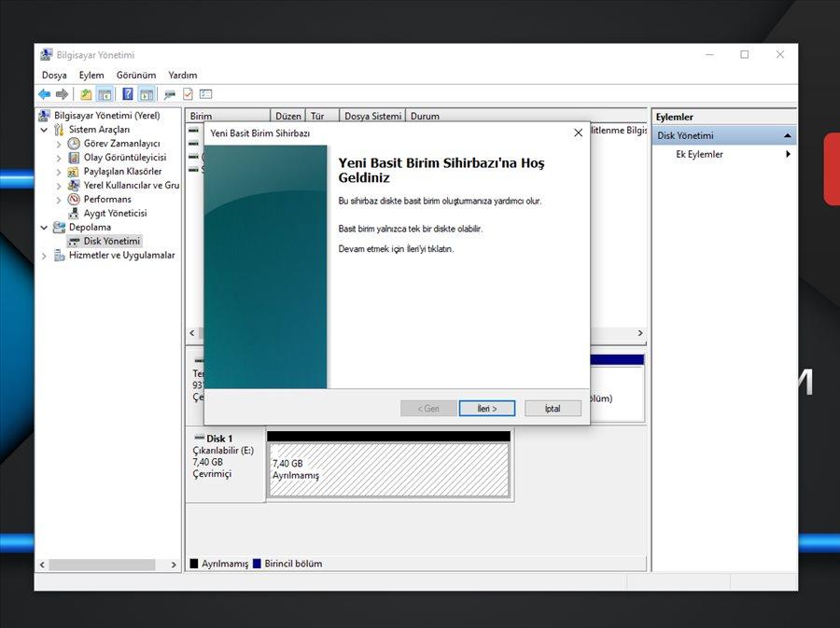Screen dimensions: 840x628
Task: Toggle the console tree toolbar icon
Action: (x=105, y=94)
